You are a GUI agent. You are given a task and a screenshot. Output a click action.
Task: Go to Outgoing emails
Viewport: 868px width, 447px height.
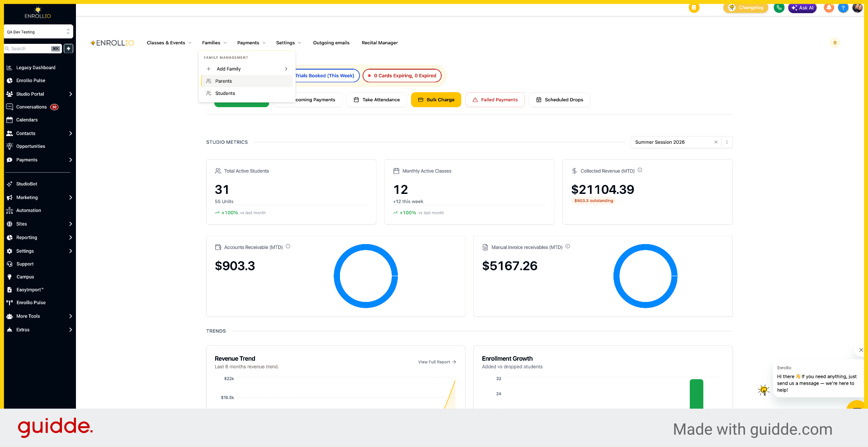coord(331,43)
